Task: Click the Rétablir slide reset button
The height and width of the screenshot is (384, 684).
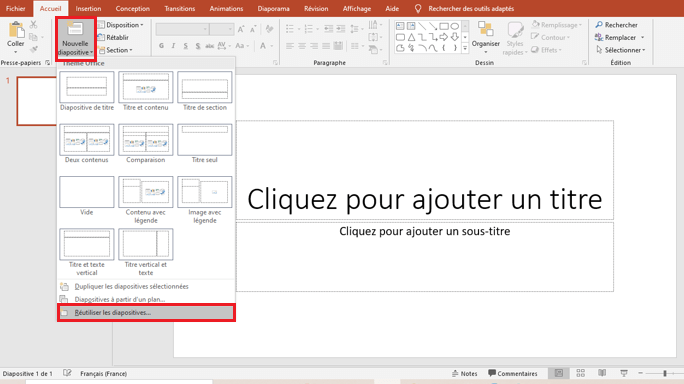Action: (x=113, y=38)
